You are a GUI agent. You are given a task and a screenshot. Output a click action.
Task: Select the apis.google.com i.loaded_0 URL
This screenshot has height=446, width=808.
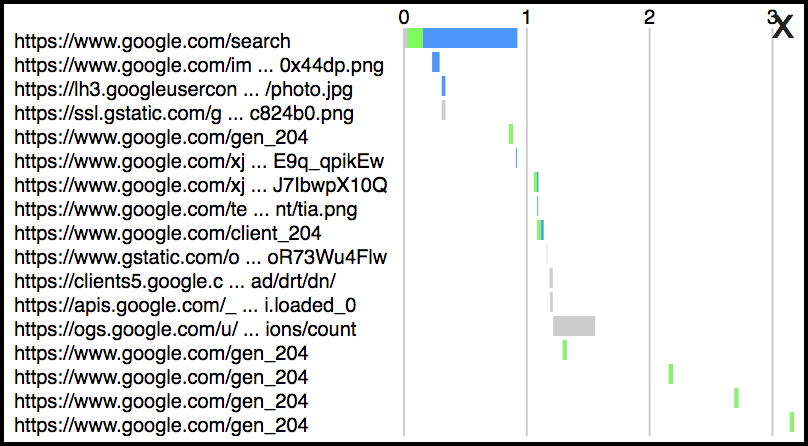point(185,305)
